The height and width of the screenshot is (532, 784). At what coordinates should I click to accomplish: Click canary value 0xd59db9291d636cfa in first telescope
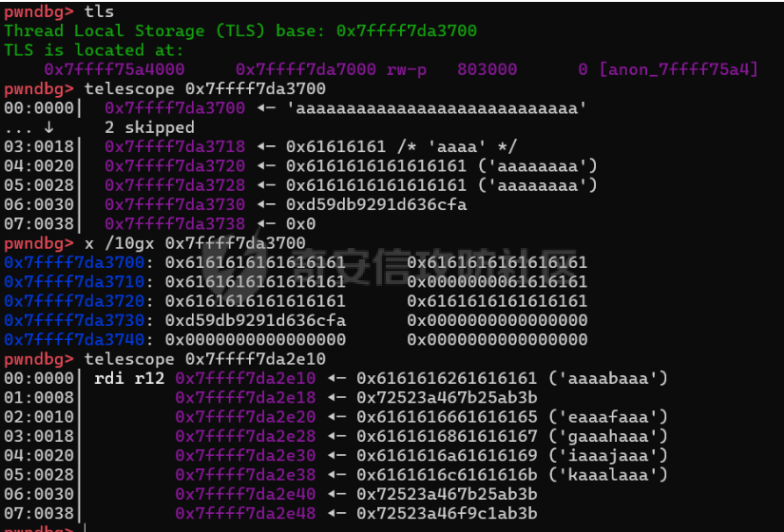pos(376,204)
